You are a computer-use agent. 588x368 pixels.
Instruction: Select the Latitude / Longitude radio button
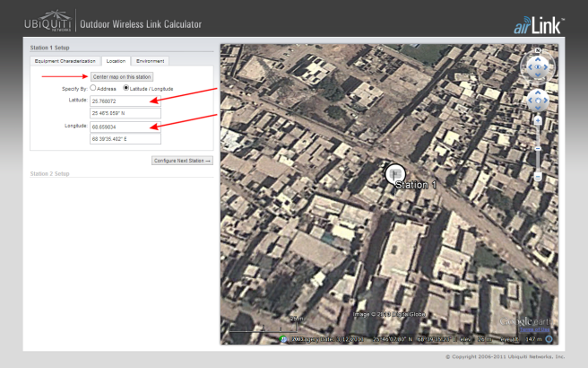(x=125, y=89)
